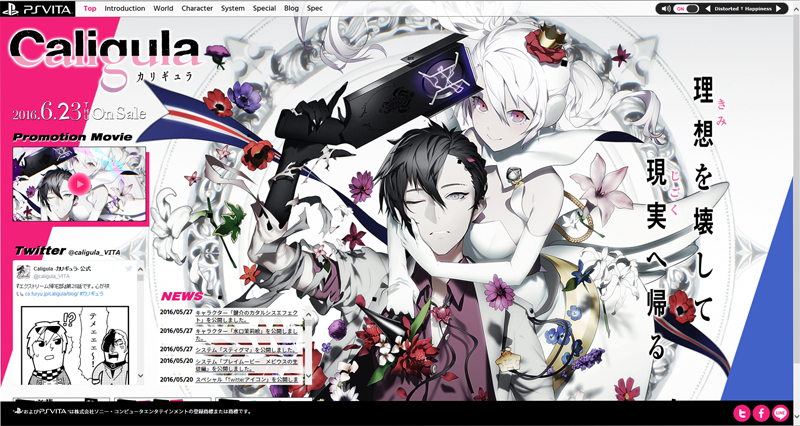
Task: Click the 2016.6.23 On Sale date
Action: [80, 113]
